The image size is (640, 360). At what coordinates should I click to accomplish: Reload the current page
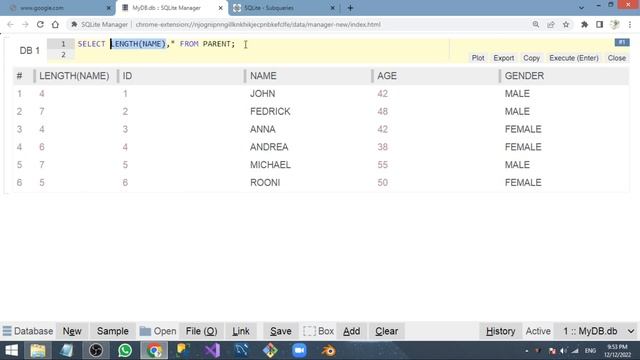(40, 24)
